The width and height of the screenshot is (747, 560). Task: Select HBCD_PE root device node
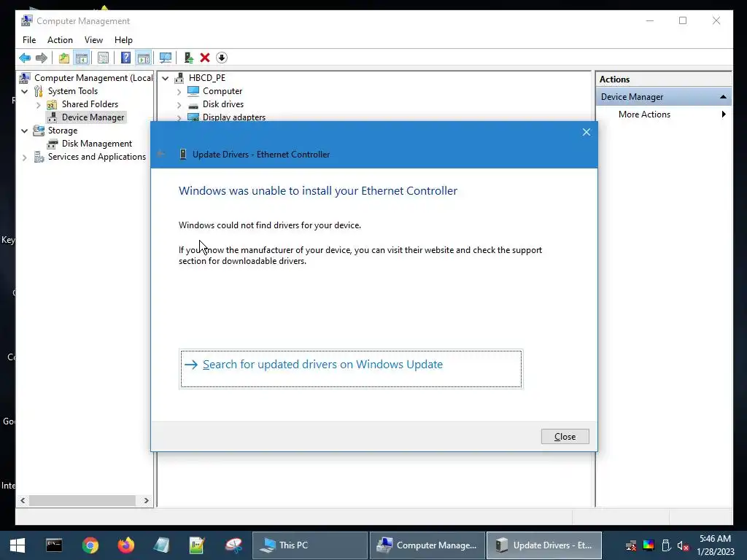point(206,78)
